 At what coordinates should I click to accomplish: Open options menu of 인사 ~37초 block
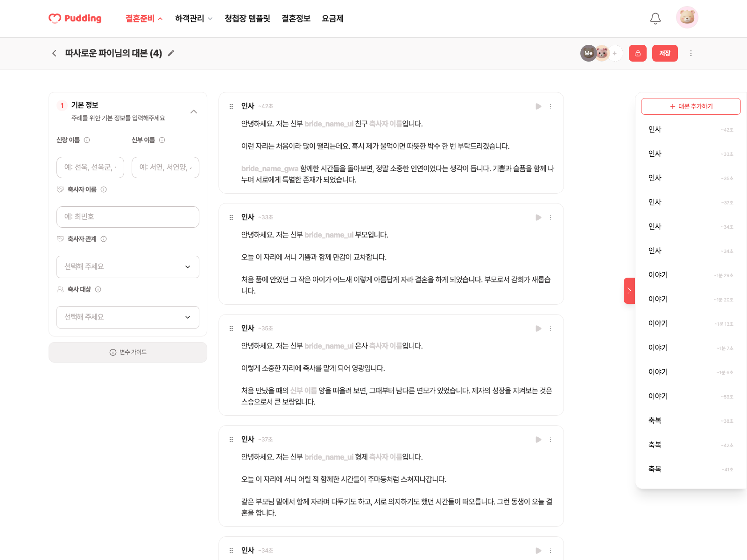pos(550,440)
